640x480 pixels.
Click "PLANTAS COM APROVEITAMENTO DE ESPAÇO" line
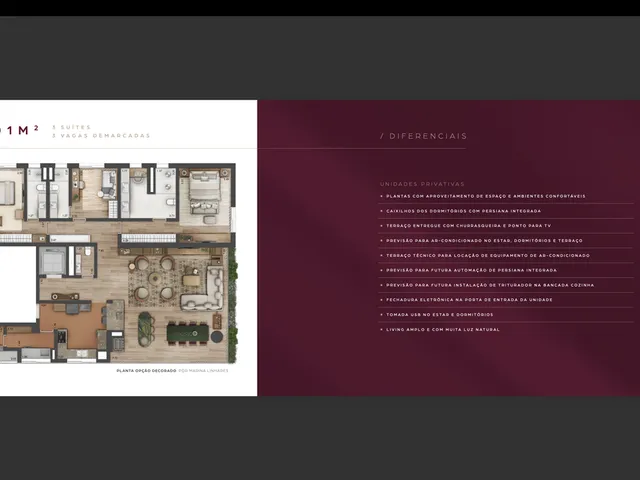coord(486,196)
